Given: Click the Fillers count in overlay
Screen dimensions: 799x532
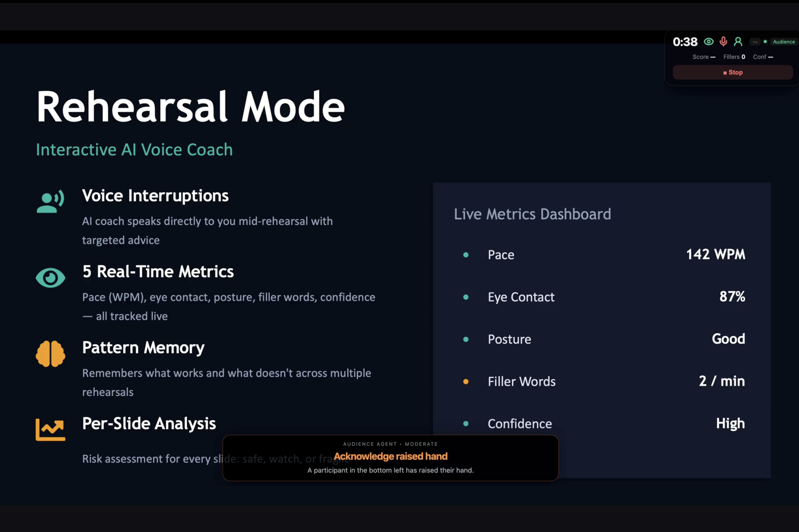Looking at the screenshot, I should pos(734,57).
